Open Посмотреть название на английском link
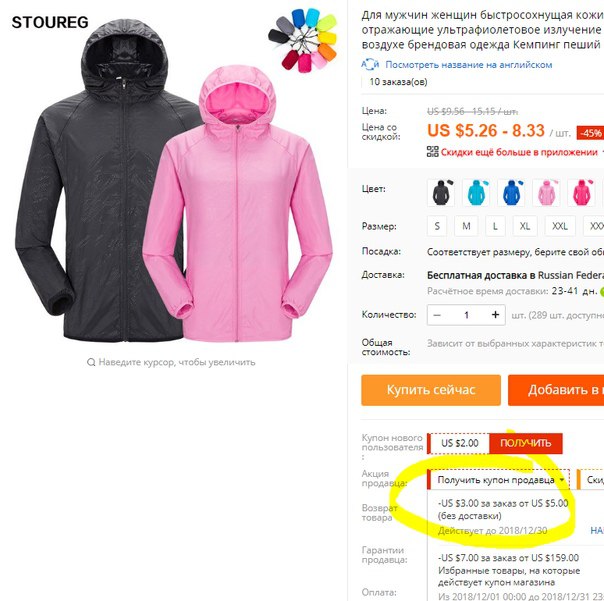 pos(469,65)
